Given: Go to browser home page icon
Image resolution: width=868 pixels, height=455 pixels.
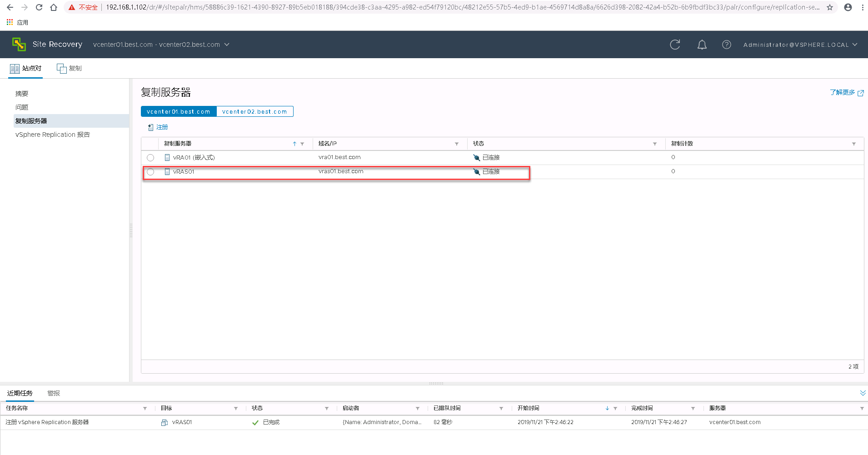Looking at the screenshot, I should [x=54, y=7].
